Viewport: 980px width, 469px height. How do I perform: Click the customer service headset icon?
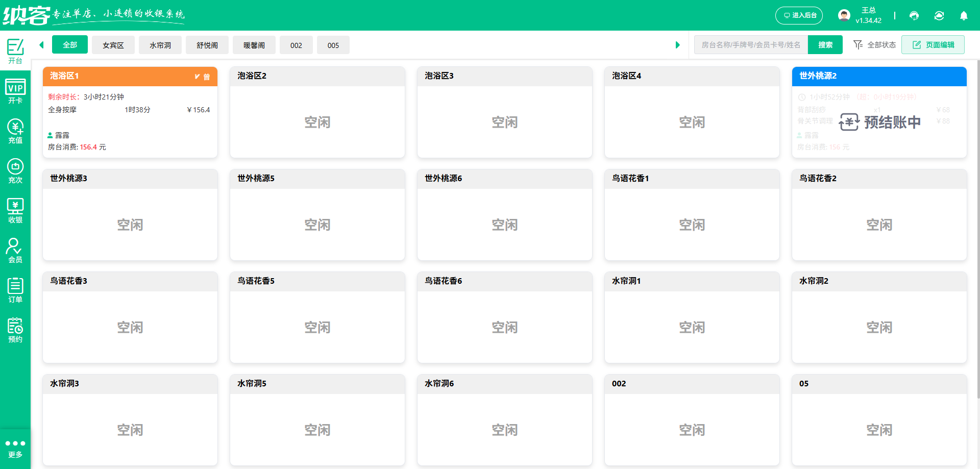coord(914,16)
